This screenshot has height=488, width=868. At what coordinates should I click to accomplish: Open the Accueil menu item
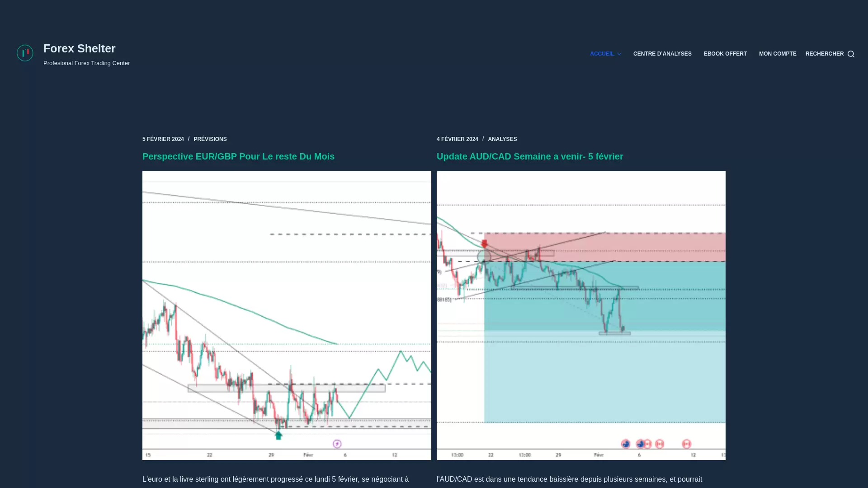(602, 54)
